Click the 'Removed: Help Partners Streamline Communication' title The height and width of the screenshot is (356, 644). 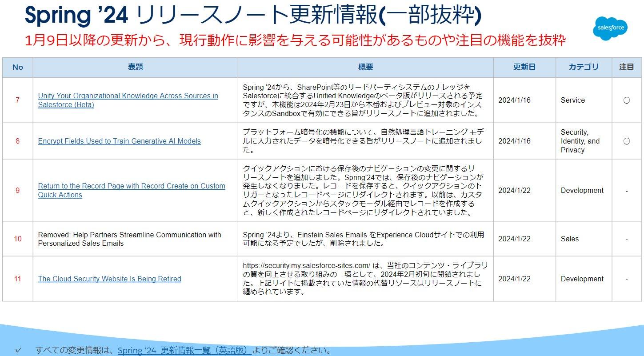129,239
